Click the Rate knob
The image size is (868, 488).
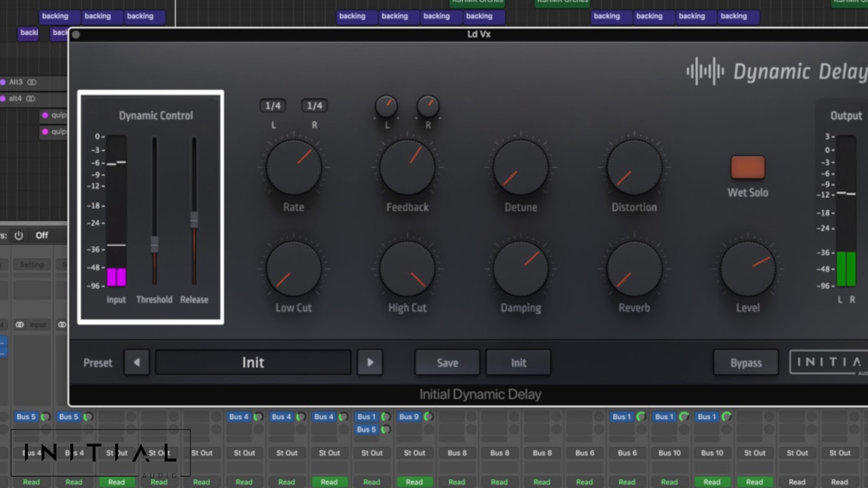[x=294, y=167]
